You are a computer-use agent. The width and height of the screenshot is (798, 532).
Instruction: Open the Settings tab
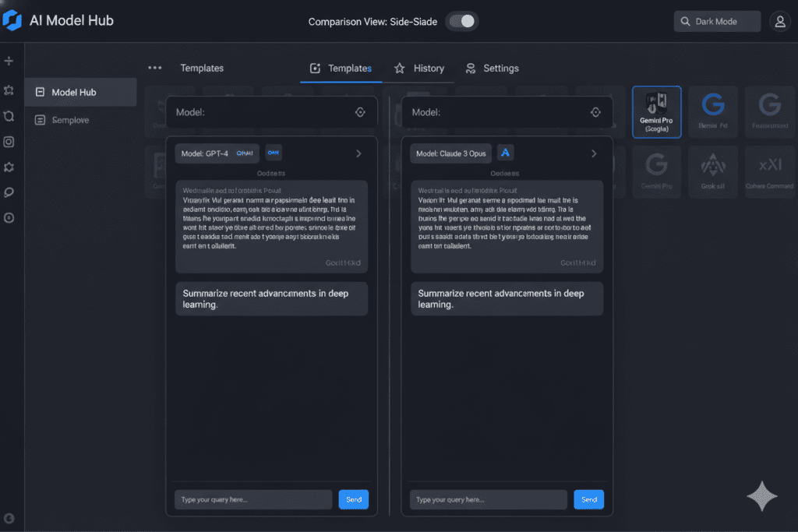click(492, 68)
